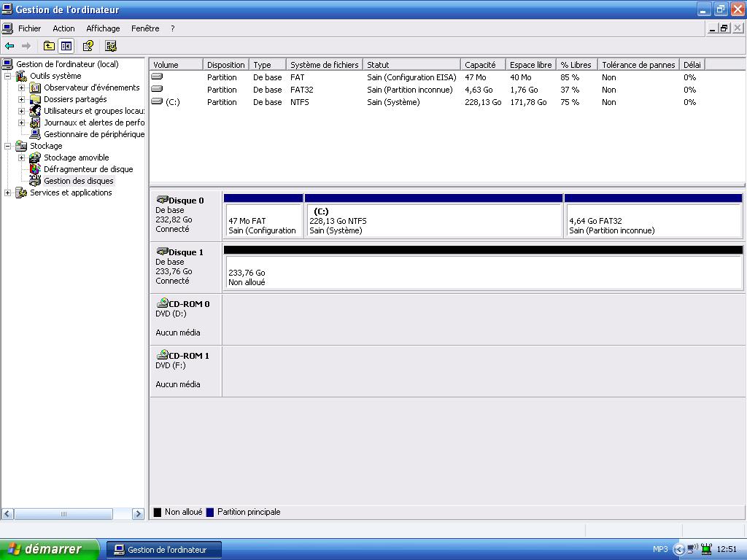The height and width of the screenshot is (560, 747).
Task: Expand Journaux et alertes de performance node
Action: point(21,122)
